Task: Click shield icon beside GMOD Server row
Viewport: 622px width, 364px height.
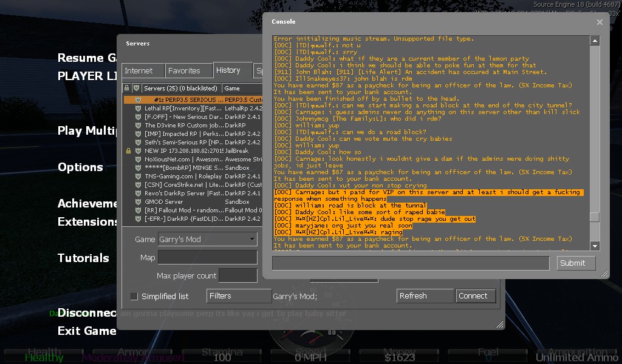Action: 138,201
